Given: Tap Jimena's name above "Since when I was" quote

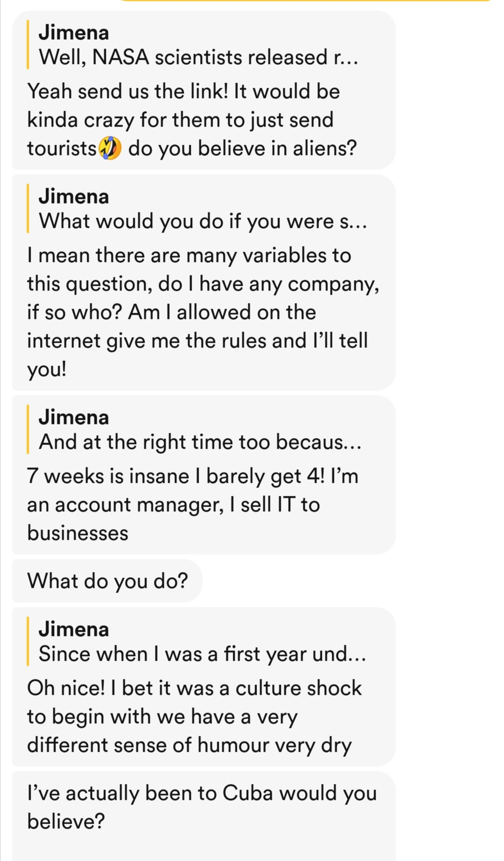Looking at the screenshot, I should pyautogui.click(x=74, y=629).
